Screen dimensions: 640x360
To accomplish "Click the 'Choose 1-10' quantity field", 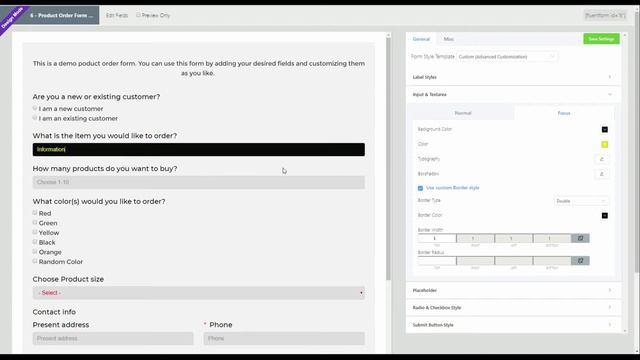I will pos(199,182).
